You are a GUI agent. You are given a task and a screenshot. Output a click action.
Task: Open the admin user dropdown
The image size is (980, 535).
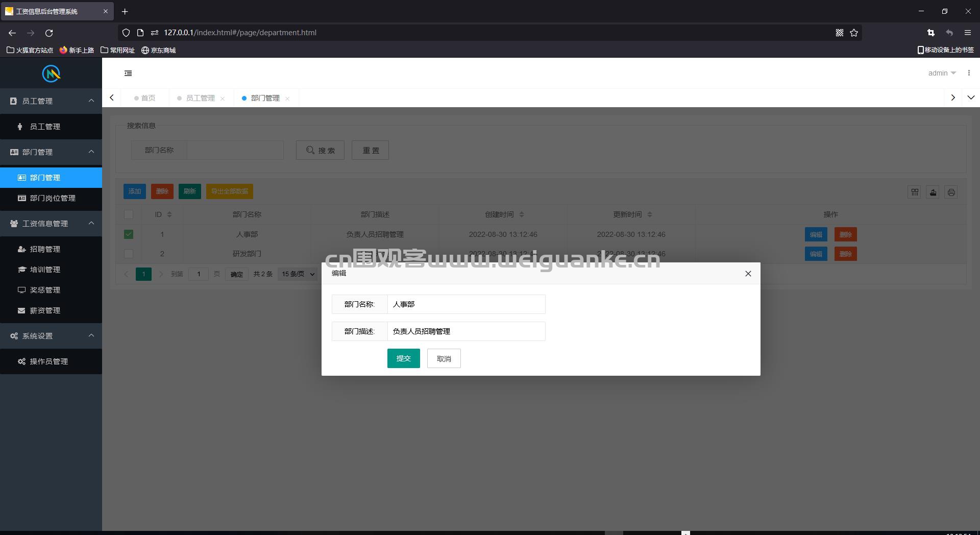(942, 73)
